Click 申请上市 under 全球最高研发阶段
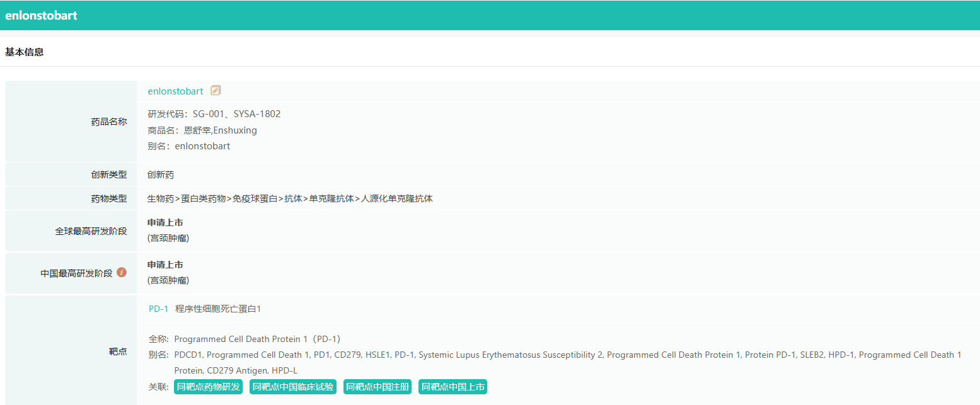This screenshot has width=980, height=405. point(165,222)
